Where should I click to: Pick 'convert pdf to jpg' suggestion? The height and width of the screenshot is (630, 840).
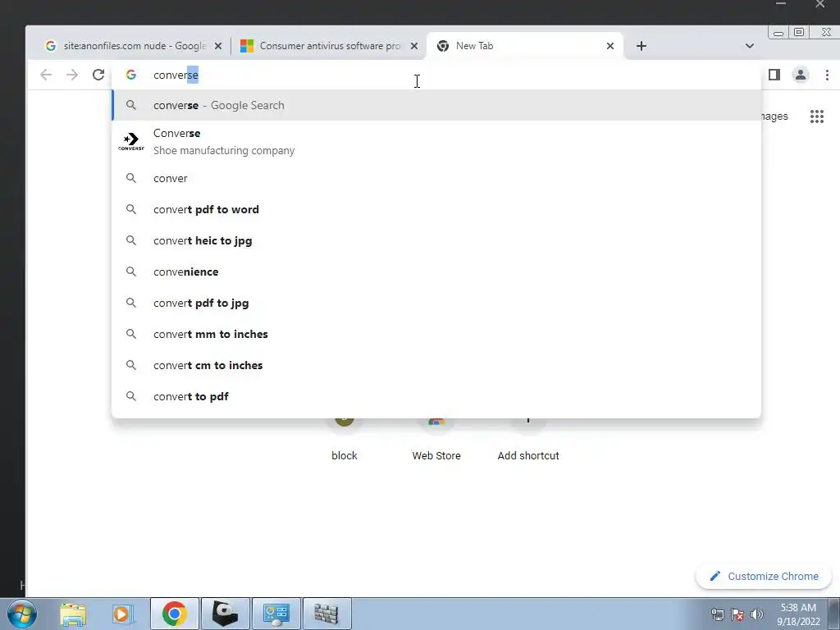[x=436, y=303]
